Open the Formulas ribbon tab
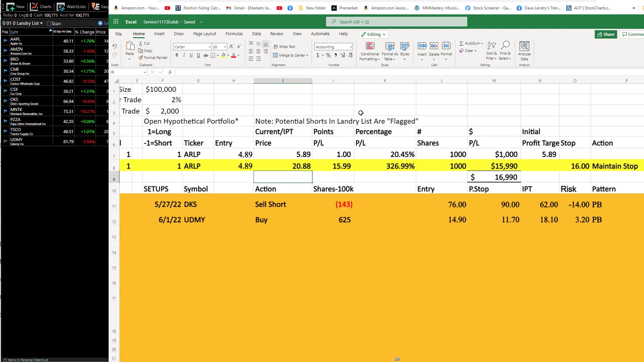Screen dimensions: 644x362 234,34
